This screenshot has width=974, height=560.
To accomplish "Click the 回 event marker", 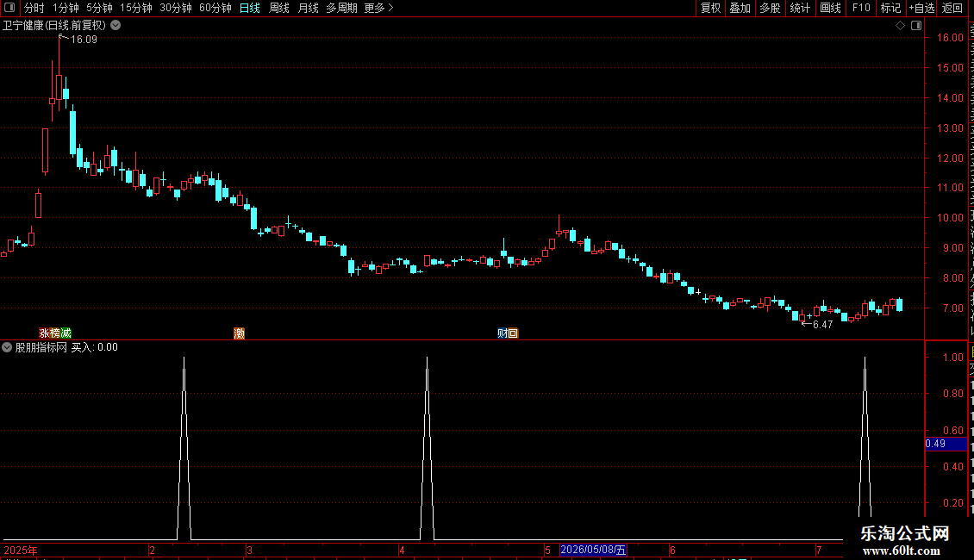I will click(x=513, y=333).
